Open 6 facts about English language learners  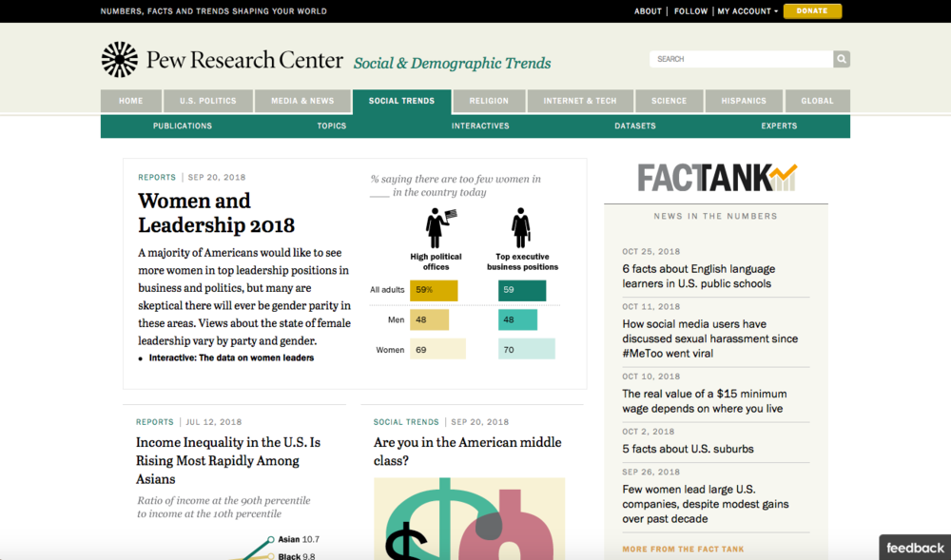click(x=699, y=277)
